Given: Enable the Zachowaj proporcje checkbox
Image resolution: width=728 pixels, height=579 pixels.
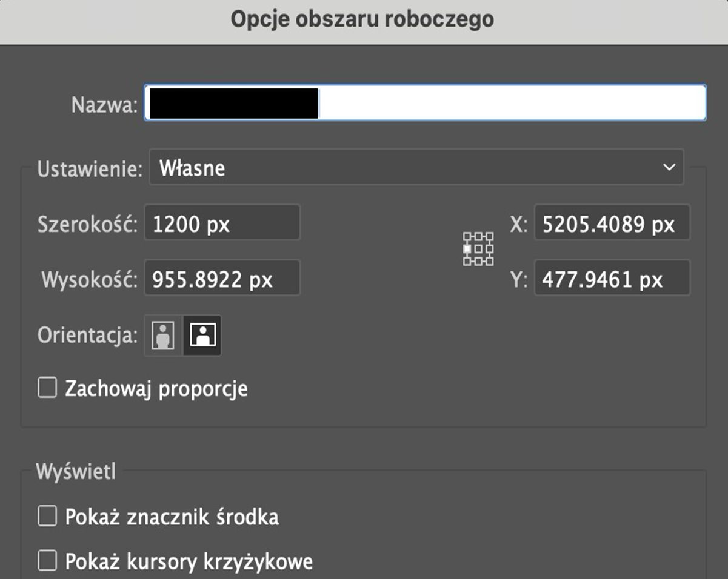Looking at the screenshot, I should (47, 388).
